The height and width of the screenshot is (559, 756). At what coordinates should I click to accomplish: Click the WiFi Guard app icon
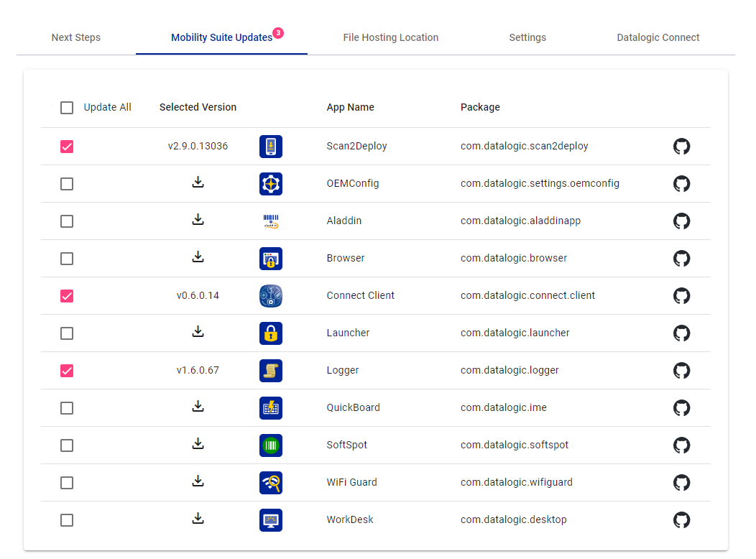[270, 482]
